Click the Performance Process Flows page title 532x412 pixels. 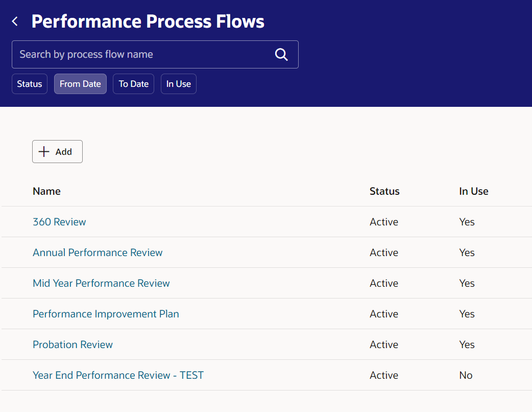click(x=148, y=21)
